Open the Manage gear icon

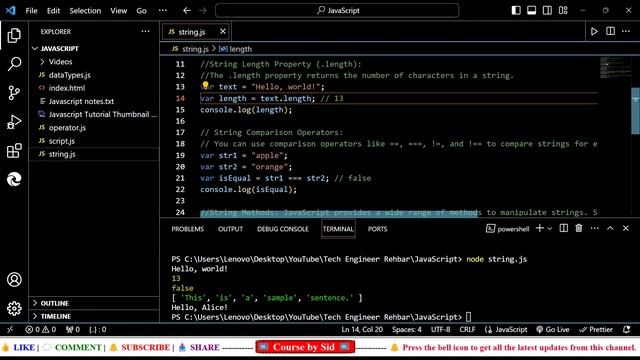(14, 308)
